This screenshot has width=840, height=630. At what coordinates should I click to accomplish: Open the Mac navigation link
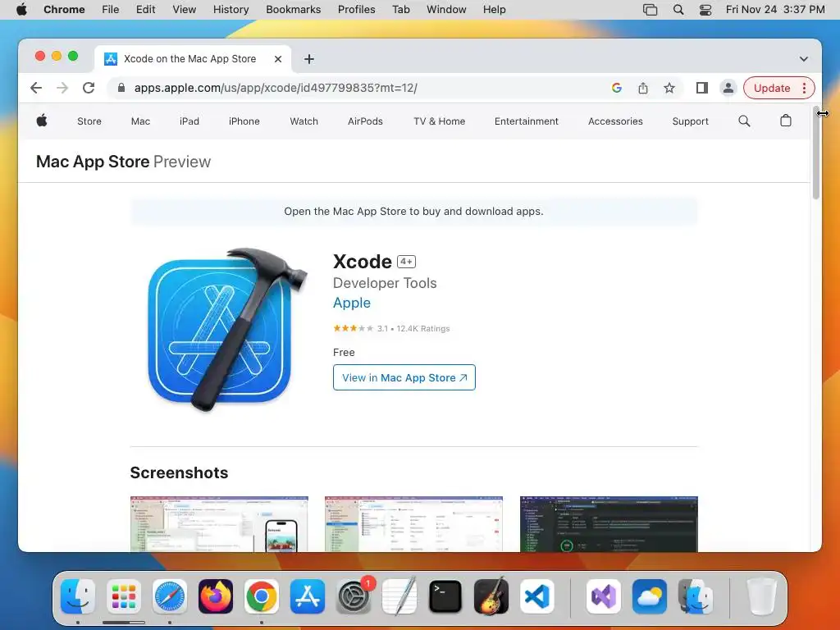coord(140,121)
